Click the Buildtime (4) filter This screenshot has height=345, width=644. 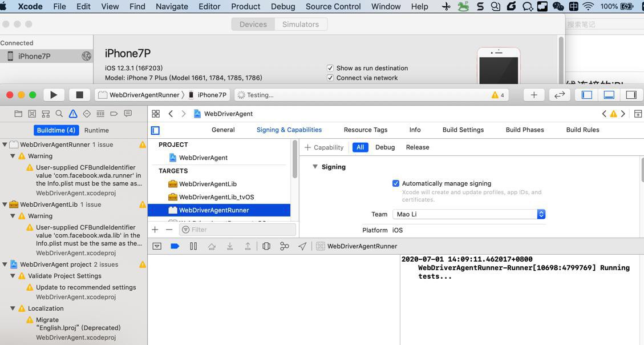tap(56, 130)
